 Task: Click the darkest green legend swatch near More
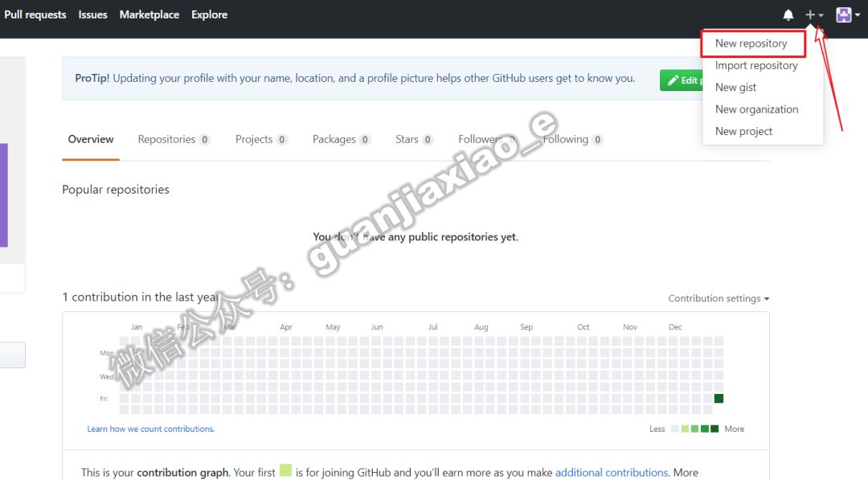(x=714, y=429)
